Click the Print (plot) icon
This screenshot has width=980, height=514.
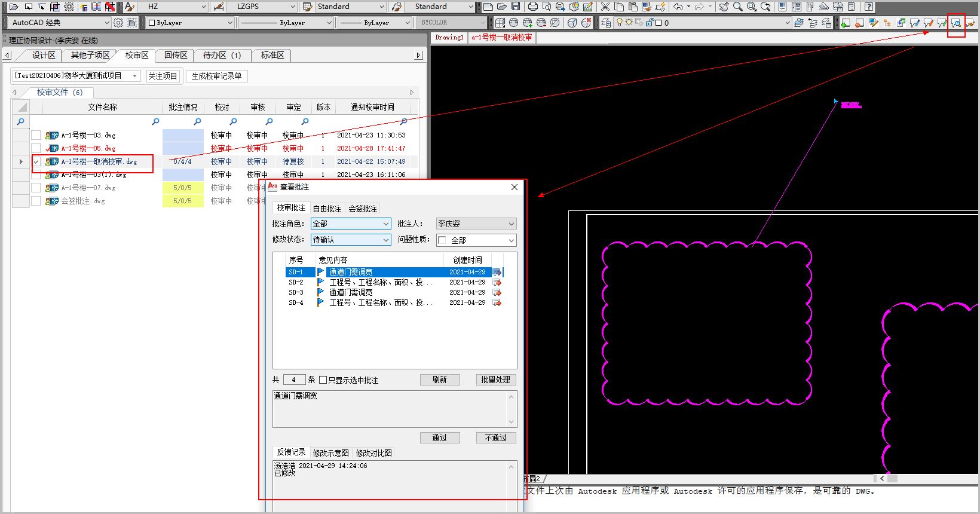tap(533, 7)
